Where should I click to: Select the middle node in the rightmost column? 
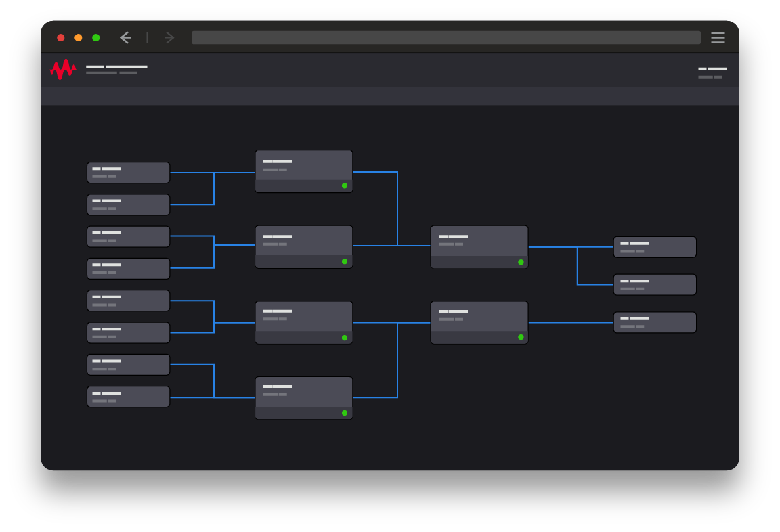pos(655,285)
